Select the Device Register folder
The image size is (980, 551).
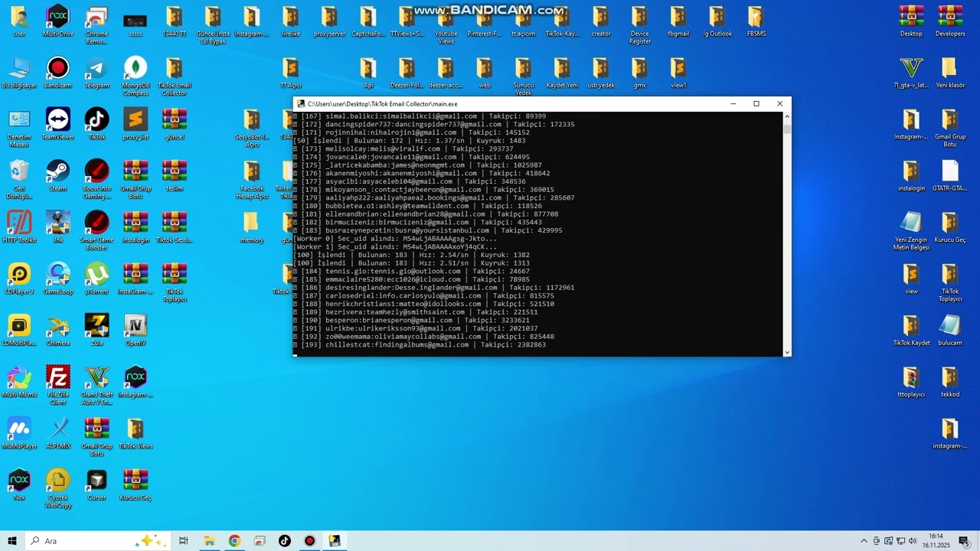click(640, 26)
